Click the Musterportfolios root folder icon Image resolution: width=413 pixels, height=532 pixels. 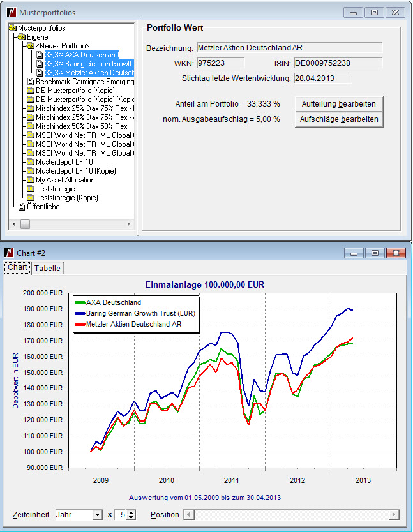tap(13, 28)
